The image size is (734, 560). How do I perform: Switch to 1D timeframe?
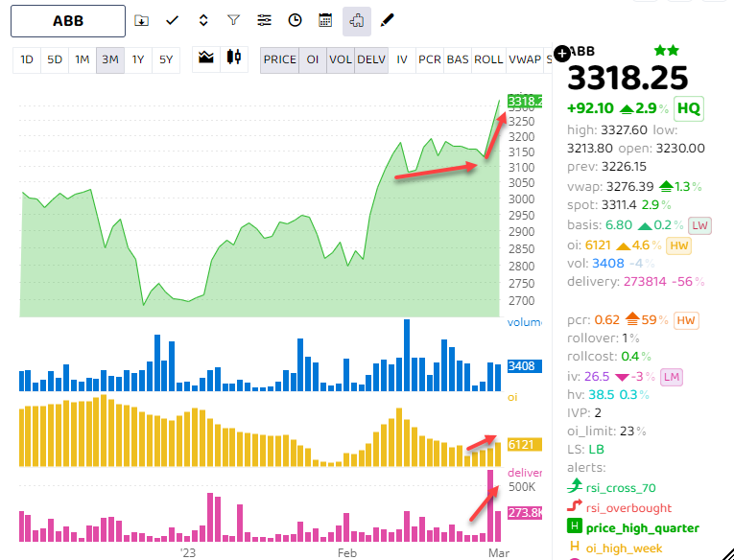(27, 59)
